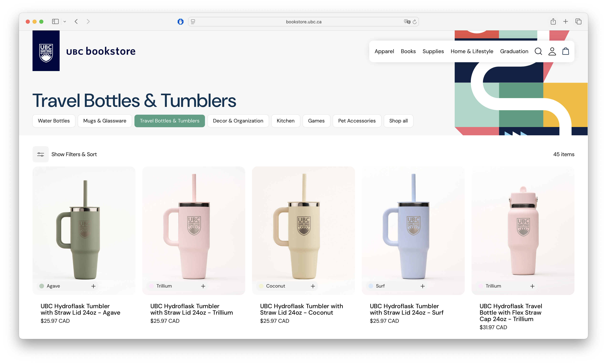
Task: Select the Coconut color swatch
Action: [261, 286]
